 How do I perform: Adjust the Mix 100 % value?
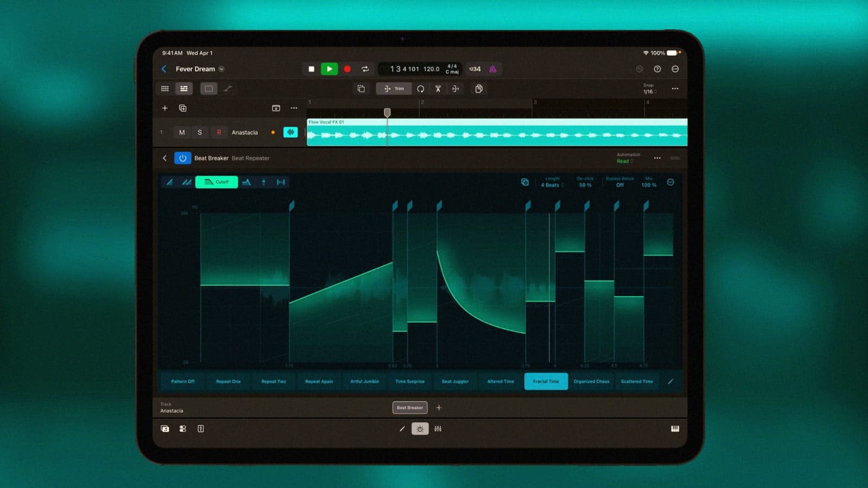point(649,185)
